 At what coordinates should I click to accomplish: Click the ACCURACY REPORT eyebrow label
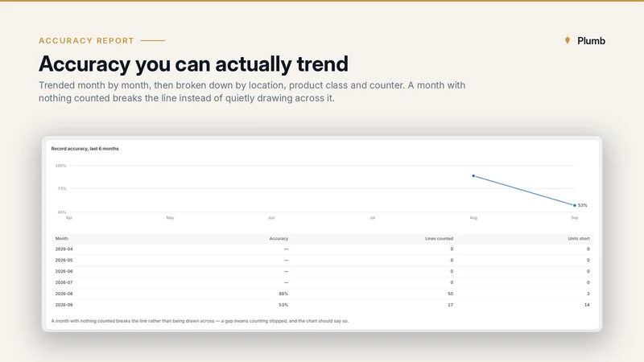coord(86,41)
